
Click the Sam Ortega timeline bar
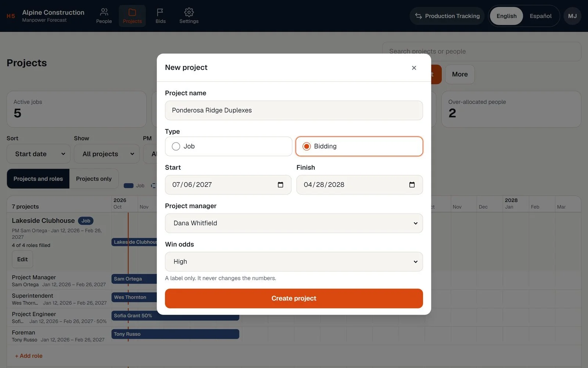point(134,279)
